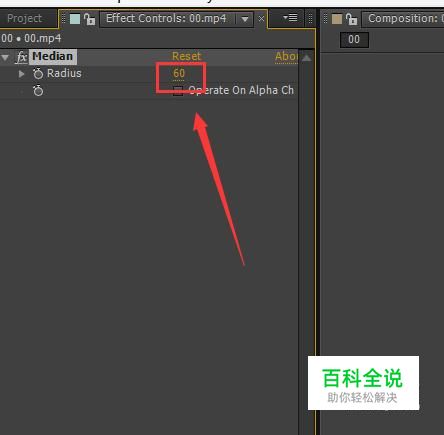Image resolution: width=444 pixels, height=435 pixels.
Task: Expand the Radius property arrow
Action: pyautogui.click(x=22, y=74)
